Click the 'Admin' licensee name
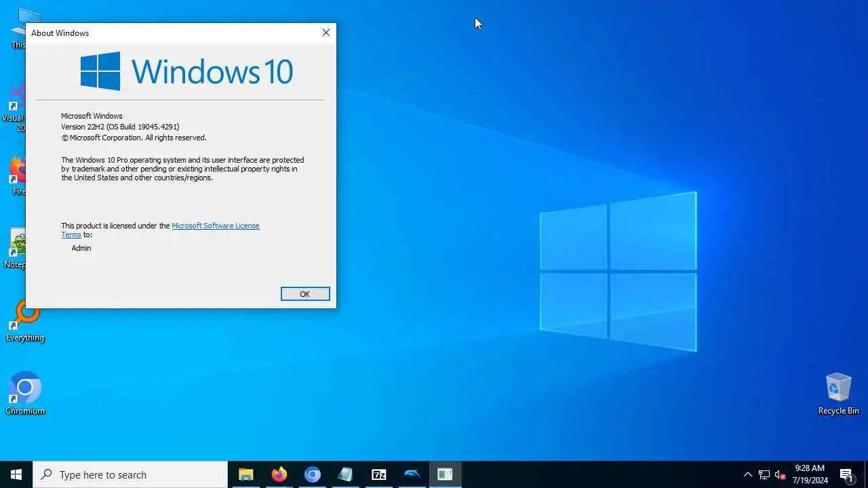Image resolution: width=868 pixels, height=488 pixels. coord(81,248)
